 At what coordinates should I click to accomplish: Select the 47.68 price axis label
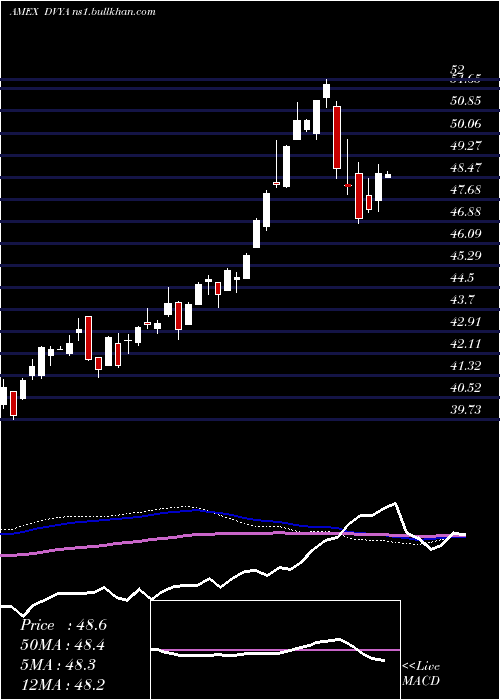click(466, 190)
